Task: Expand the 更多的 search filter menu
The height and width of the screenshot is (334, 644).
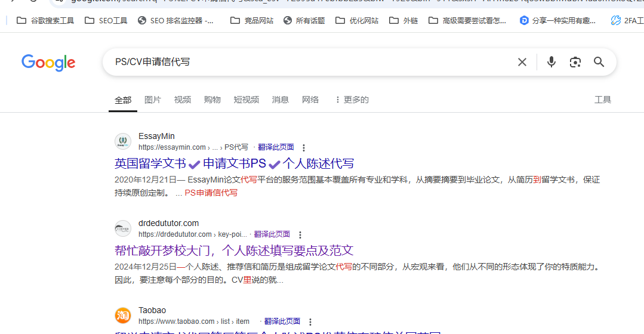Action: (352, 100)
